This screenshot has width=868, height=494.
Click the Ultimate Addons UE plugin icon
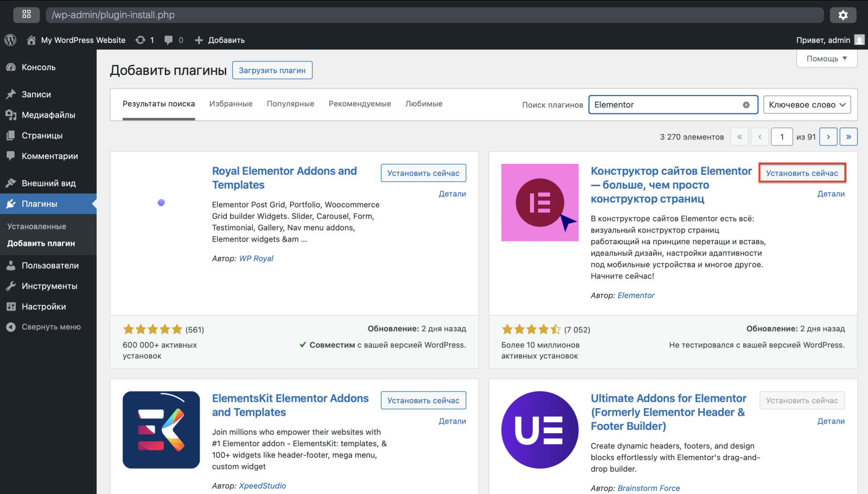tap(540, 429)
